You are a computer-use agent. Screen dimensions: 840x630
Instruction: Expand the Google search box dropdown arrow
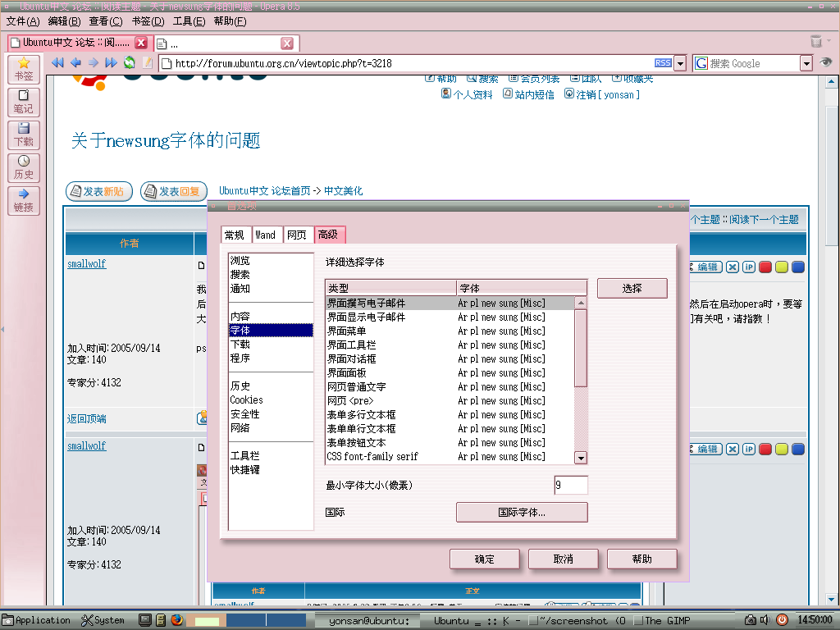click(x=806, y=64)
